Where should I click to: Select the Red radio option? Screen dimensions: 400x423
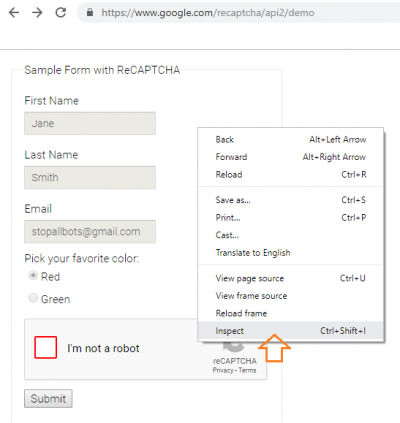[33, 275]
